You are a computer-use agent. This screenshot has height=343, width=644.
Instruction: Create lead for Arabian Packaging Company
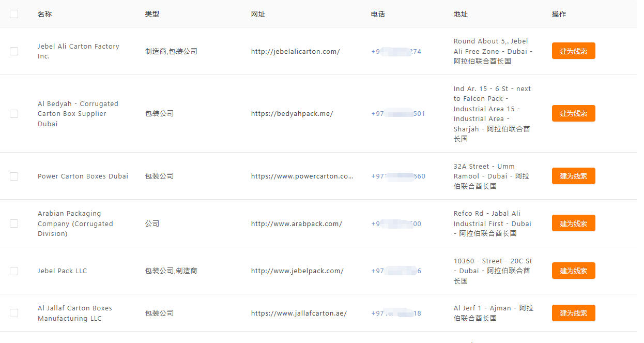(x=573, y=223)
